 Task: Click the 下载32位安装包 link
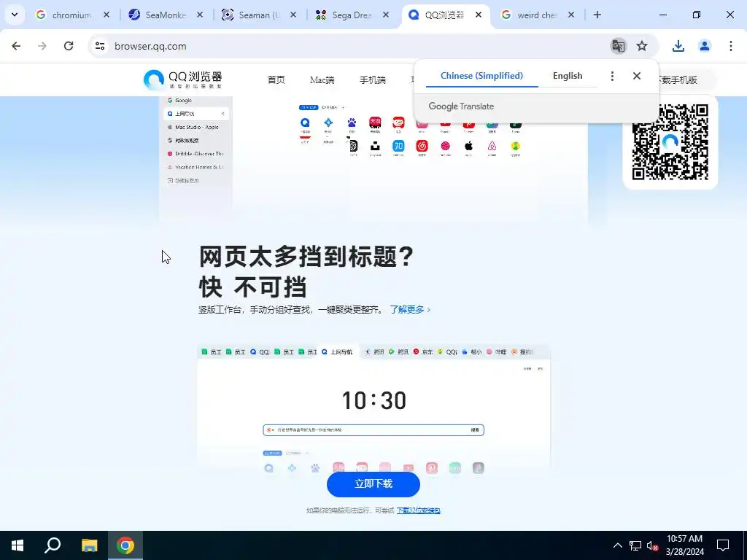[x=418, y=510]
